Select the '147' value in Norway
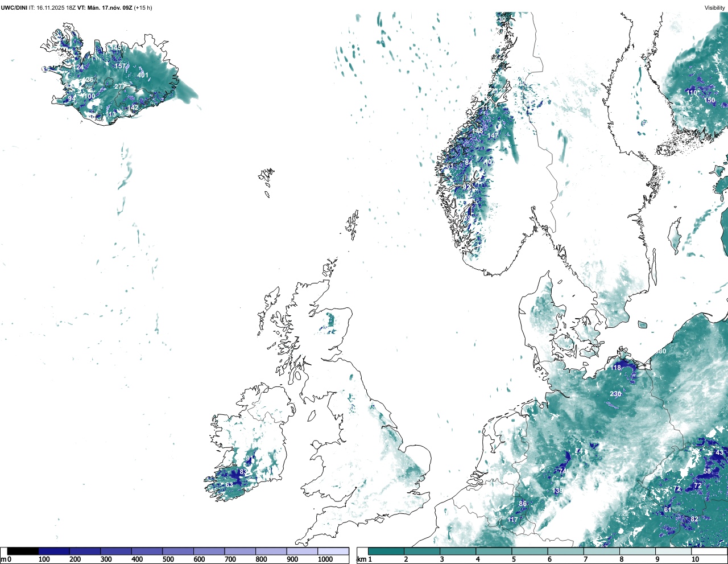Screen dimensions: 728x564 (x=493, y=135)
